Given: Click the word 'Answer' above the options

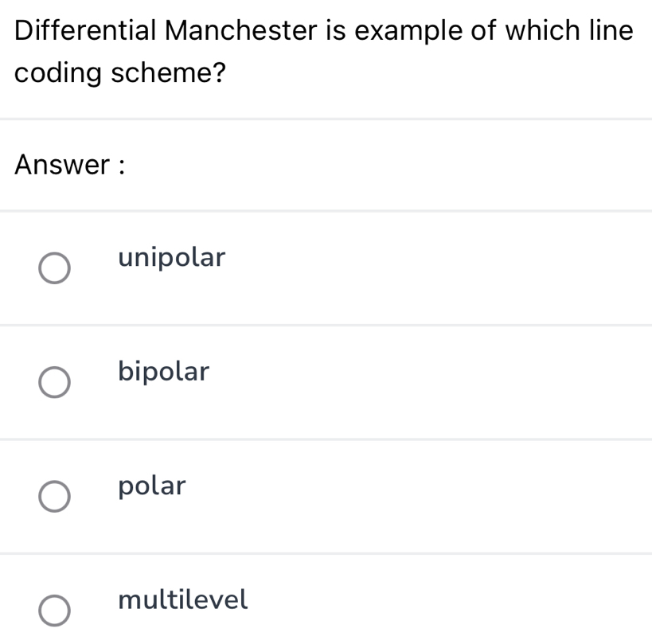Looking at the screenshot, I should tap(61, 166).
